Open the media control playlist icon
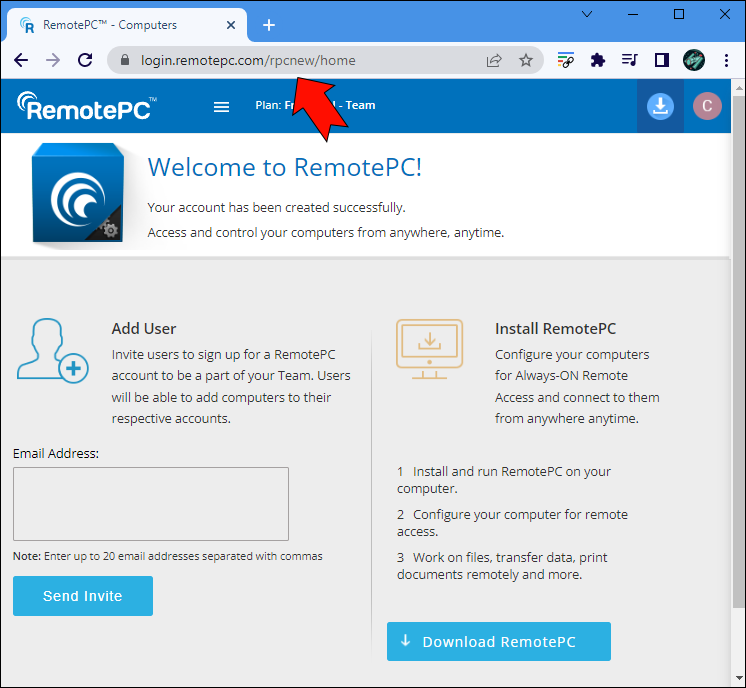The height and width of the screenshot is (688, 746). [x=629, y=60]
